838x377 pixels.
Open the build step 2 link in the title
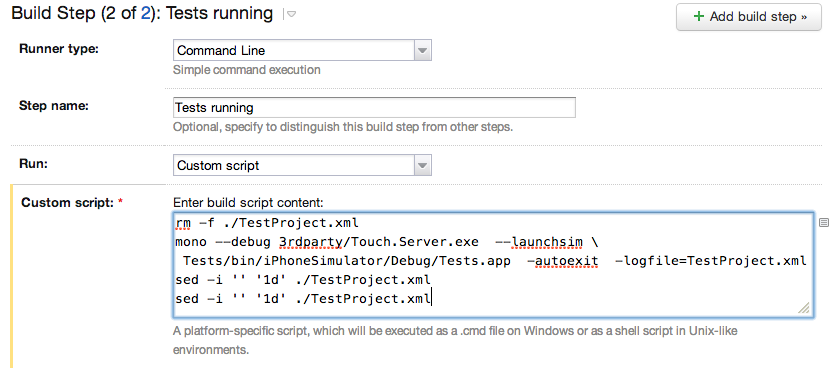[145, 13]
